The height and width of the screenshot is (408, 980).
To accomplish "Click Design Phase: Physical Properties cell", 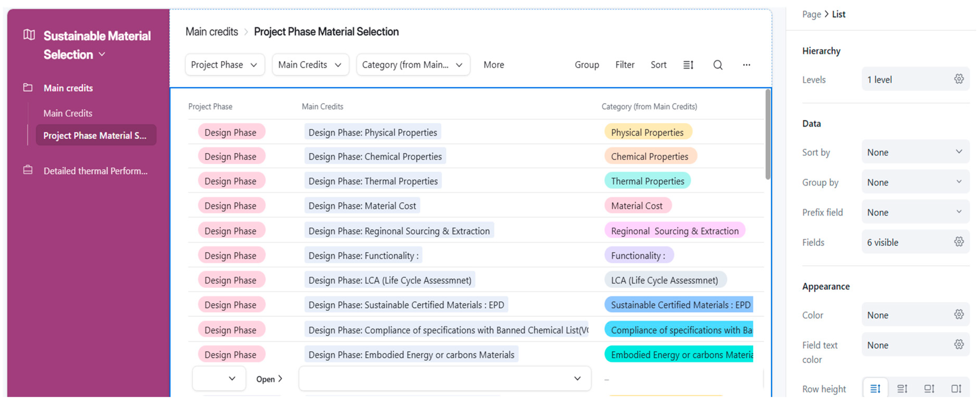I will point(373,132).
